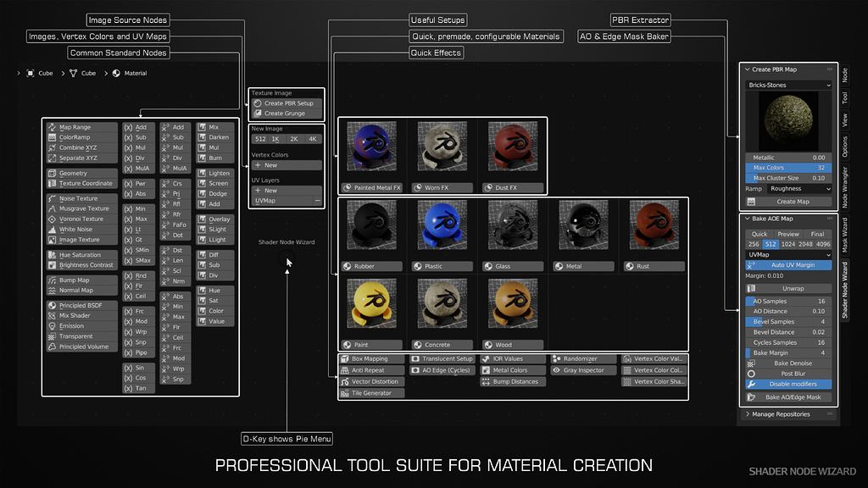Click Bake AO/Edge Mask button
868x488 pixels.
pyautogui.click(x=788, y=397)
